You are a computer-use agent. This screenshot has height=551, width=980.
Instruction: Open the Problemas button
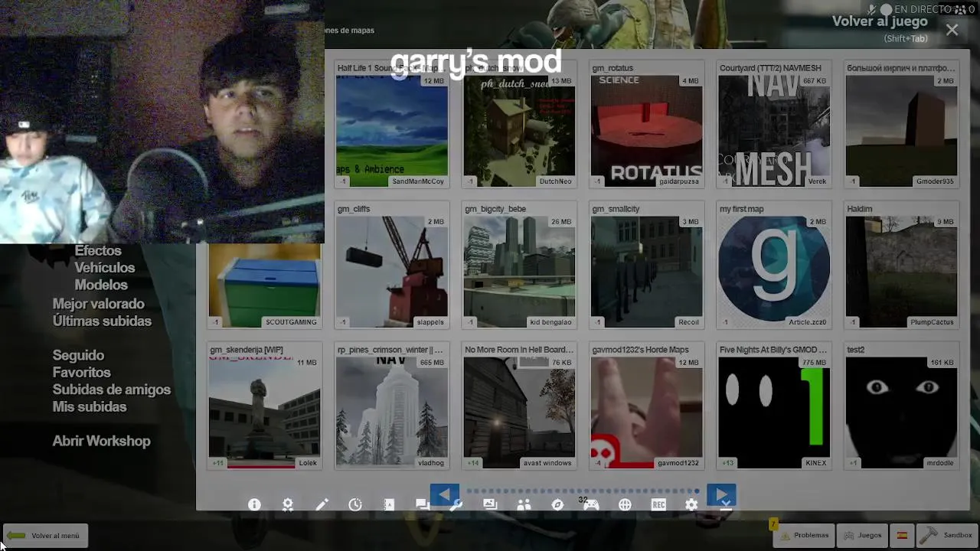click(x=804, y=536)
